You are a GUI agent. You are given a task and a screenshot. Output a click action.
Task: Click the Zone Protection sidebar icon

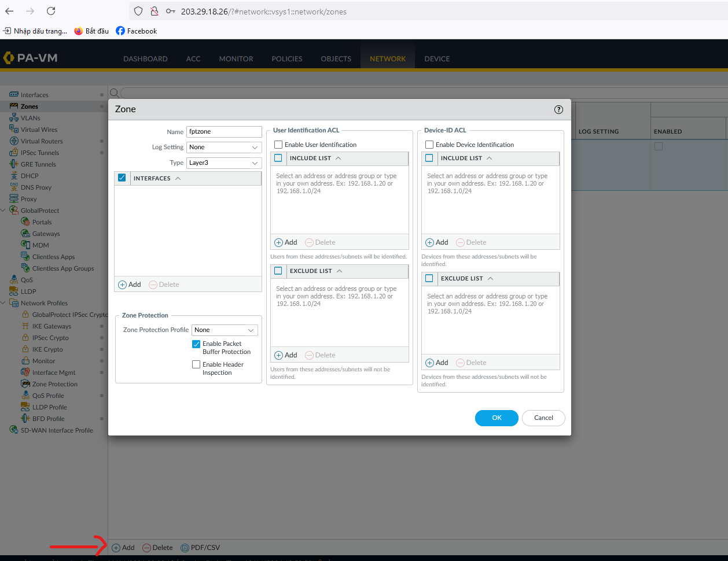[25, 384]
